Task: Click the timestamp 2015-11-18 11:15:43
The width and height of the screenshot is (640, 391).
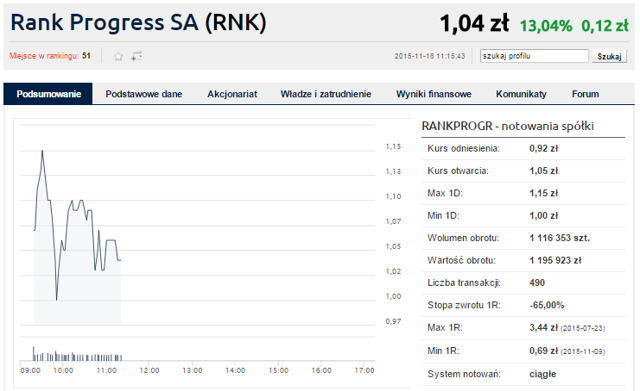Action: coord(430,56)
